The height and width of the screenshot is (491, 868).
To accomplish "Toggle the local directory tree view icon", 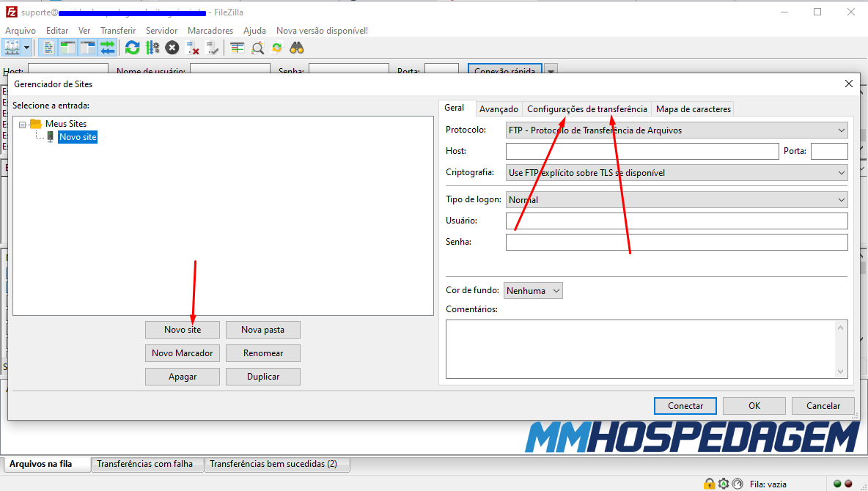I will coord(67,48).
